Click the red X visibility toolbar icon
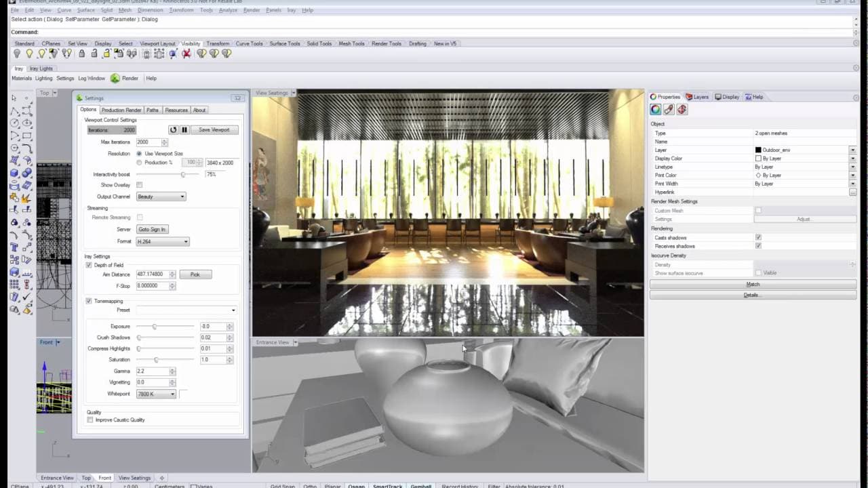The image size is (868, 488). [x=186, y=54]
